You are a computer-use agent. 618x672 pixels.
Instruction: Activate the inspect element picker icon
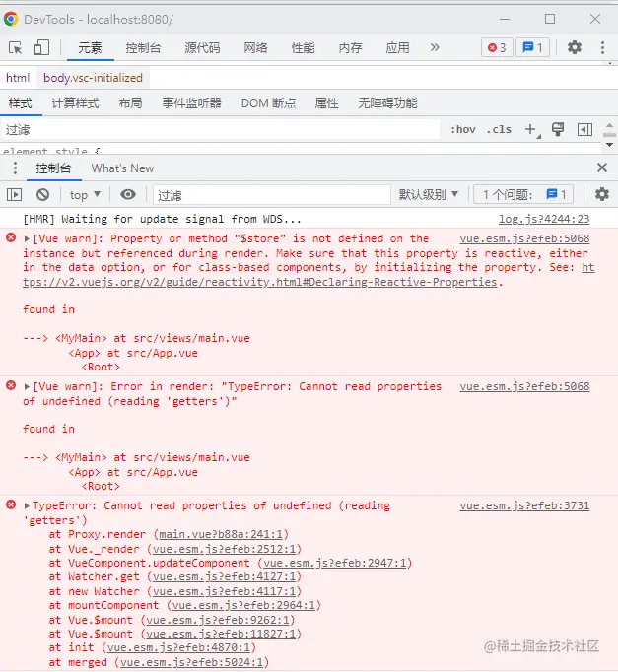pos(16,47)
